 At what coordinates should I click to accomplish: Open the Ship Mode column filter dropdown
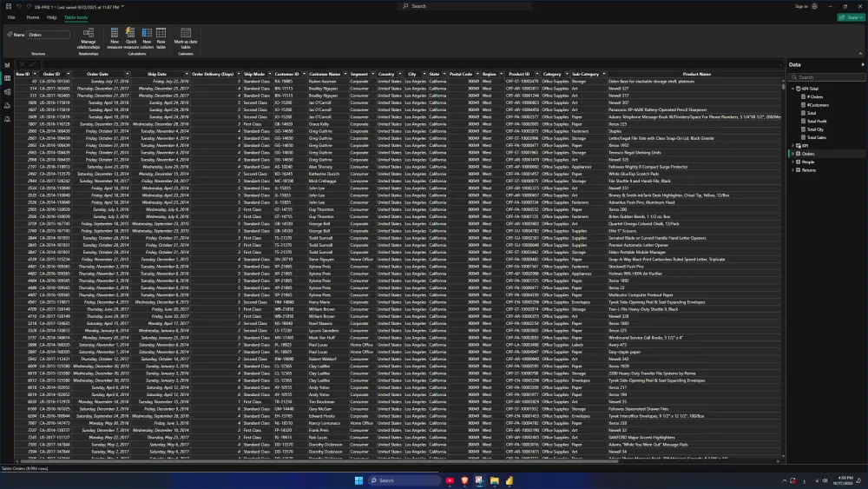[x=270, y=74]
